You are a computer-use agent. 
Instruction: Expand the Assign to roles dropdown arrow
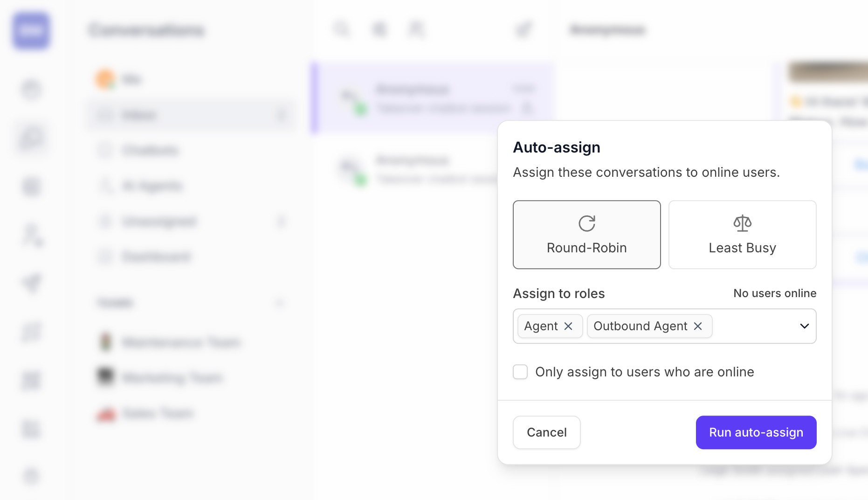[804, 326]
